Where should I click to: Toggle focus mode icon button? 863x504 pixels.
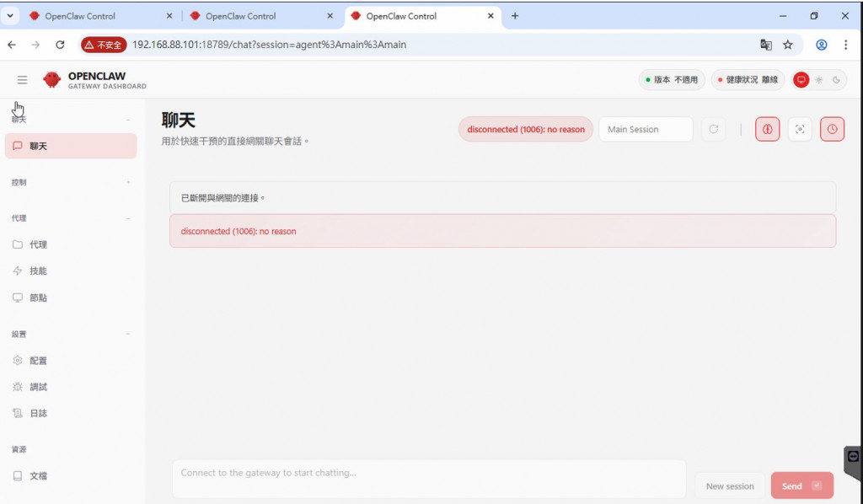[800, 129]
